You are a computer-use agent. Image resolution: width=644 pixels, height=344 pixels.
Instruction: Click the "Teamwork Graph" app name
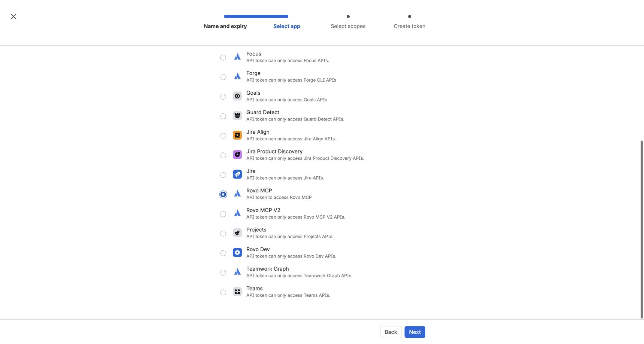pos(268,269)
